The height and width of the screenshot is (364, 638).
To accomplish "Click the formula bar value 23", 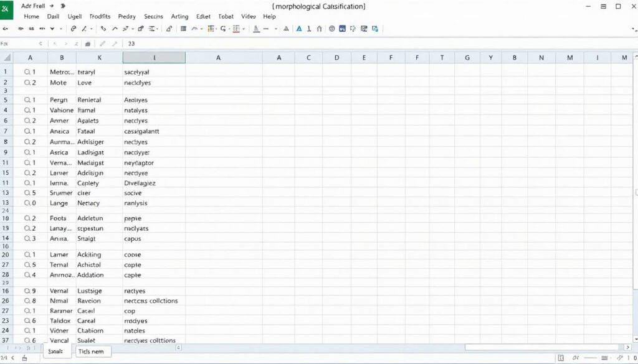I will (x=131, y=44).
